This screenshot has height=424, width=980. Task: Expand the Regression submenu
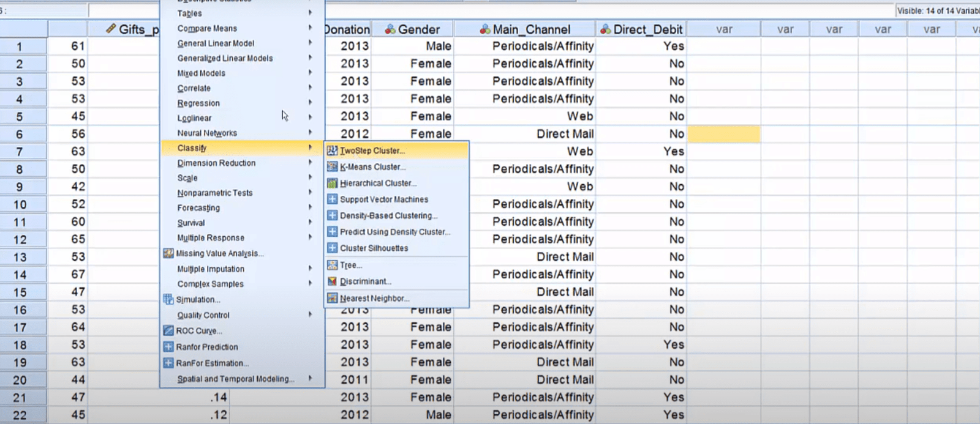coord(310,103)
